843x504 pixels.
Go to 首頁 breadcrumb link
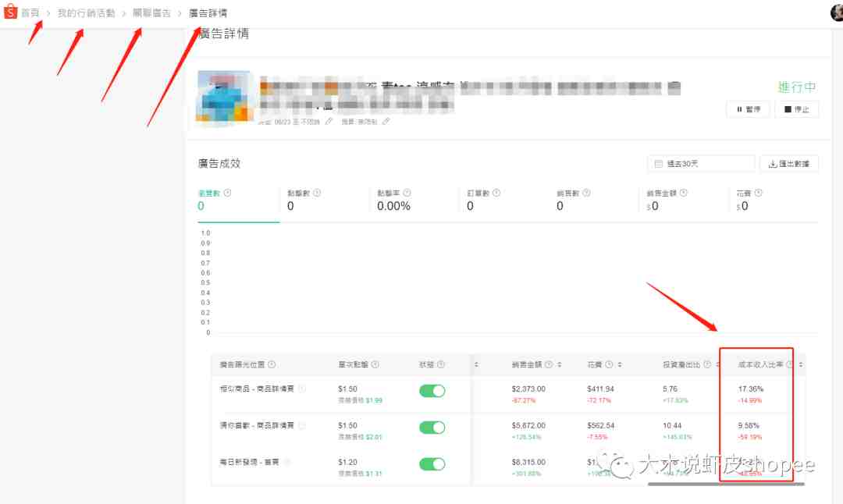(30, 13)
